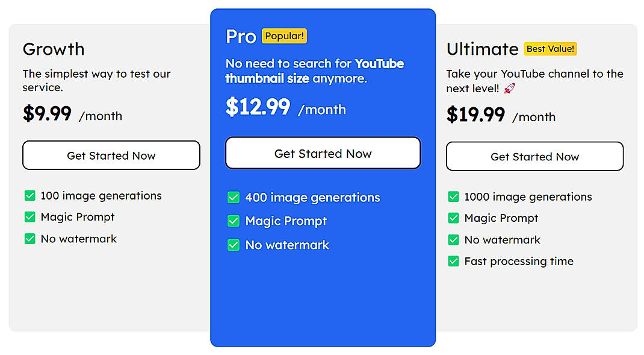Click the Ultimate plan title
The image size is (644, 355).
coord(481,49)
